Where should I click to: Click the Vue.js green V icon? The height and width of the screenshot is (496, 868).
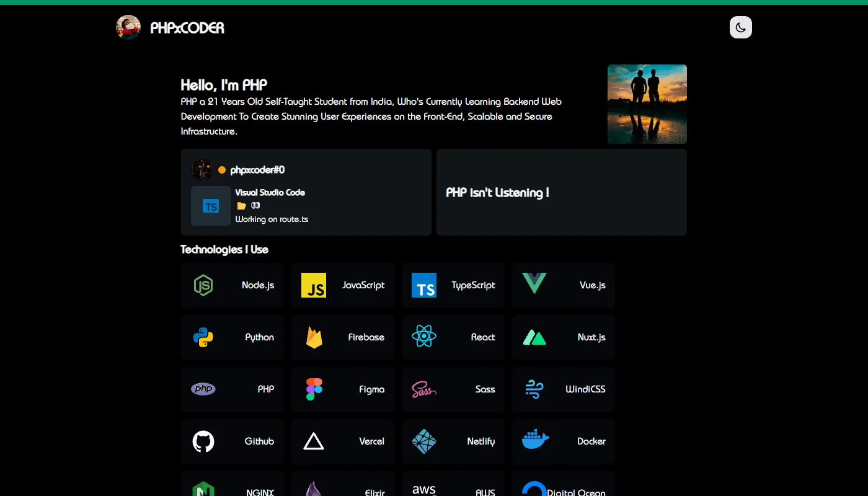coord(534,284)
